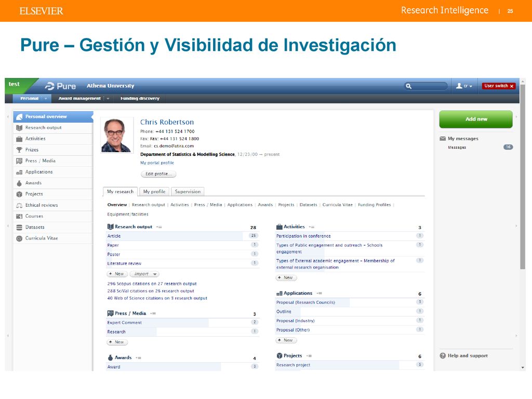This screenshot has width=532, height=399.
Task: Switch to the My profile tab
Action: (x=154, y=192)
